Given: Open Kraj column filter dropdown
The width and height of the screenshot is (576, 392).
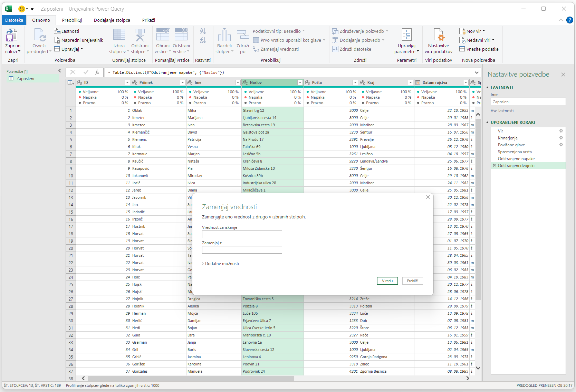Looking at the screenshot, I should 410,82.
